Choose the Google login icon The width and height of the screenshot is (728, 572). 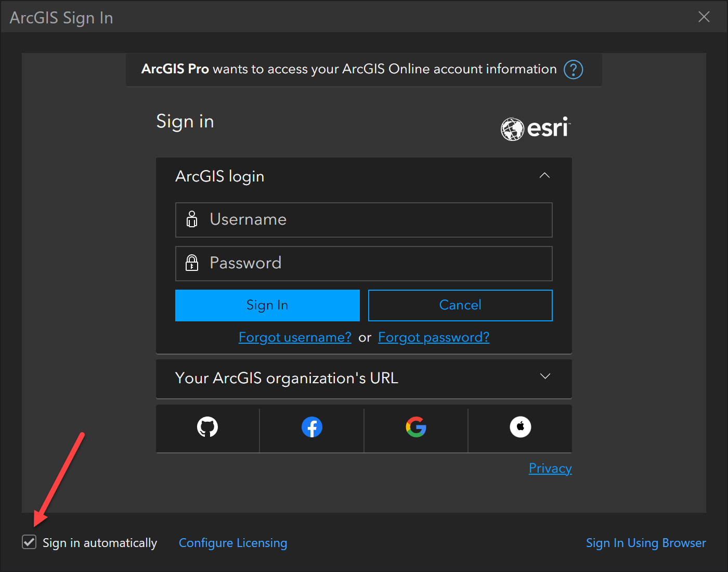pos(416,427)
